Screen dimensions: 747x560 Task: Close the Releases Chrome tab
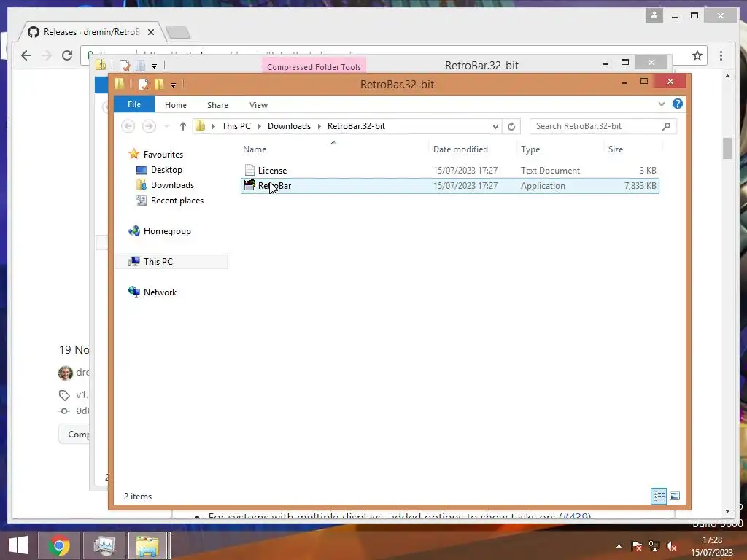150,32
